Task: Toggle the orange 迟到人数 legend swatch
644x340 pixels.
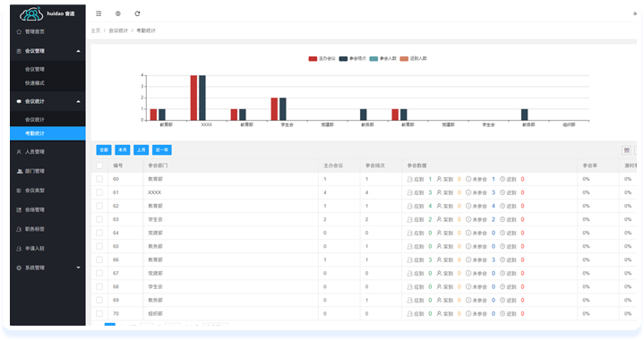Action: point(404,59)
